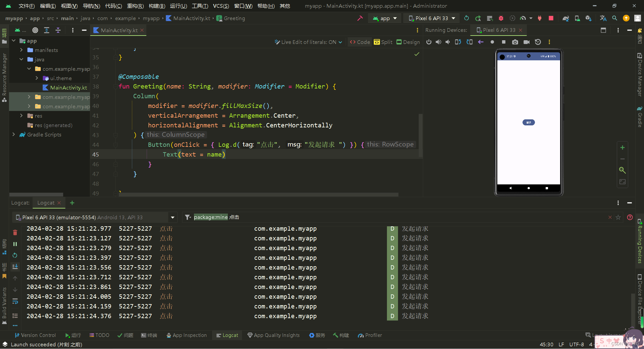Click emulator Home circle toolbar icon

point(492,42)
